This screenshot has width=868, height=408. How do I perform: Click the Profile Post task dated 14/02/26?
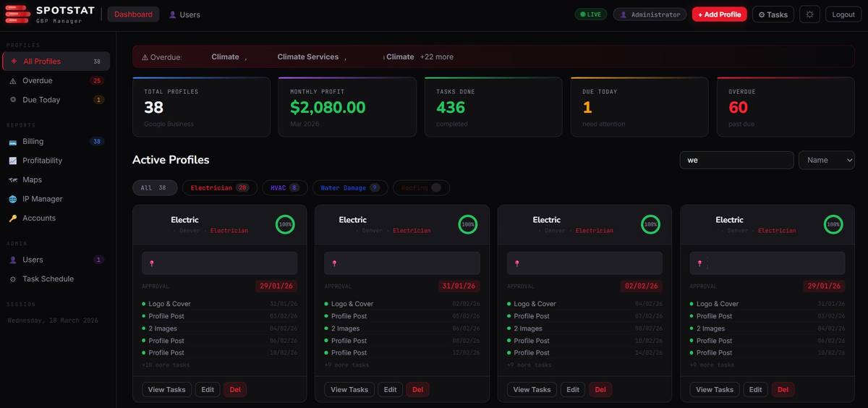(x=584, y=353)
